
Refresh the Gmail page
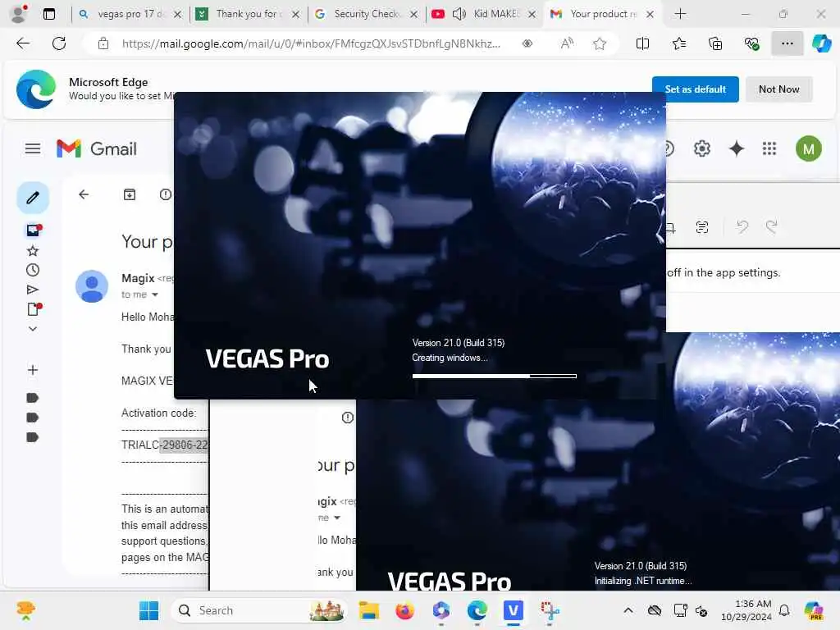[x=59, y=43]
